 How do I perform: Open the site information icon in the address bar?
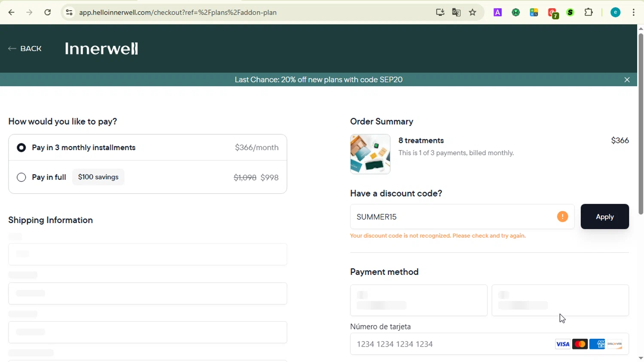tap(69, 12)
